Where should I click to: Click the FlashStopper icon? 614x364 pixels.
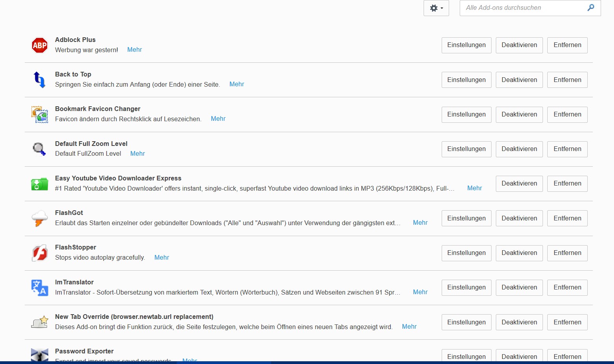tap(40, 253)
